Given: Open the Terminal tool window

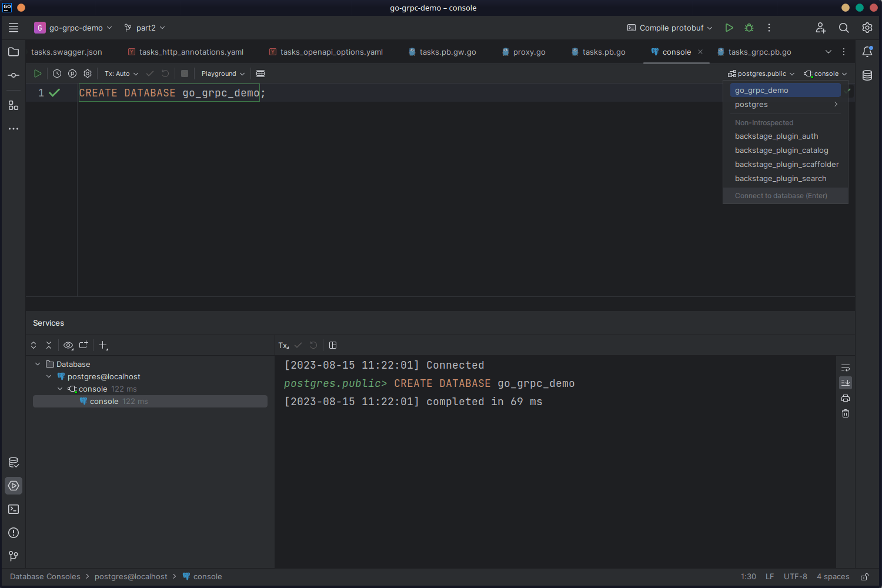Looking at the screenshot, I should click(14, 509).
